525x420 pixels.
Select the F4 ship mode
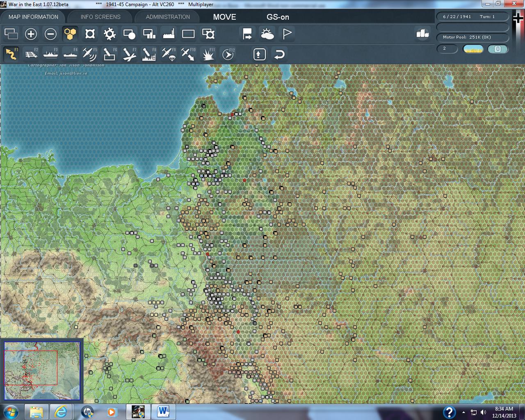coord(70,54)
